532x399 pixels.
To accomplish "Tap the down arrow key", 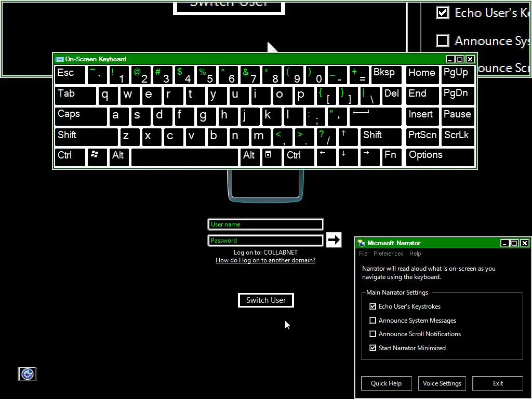I will pos(348,157).
